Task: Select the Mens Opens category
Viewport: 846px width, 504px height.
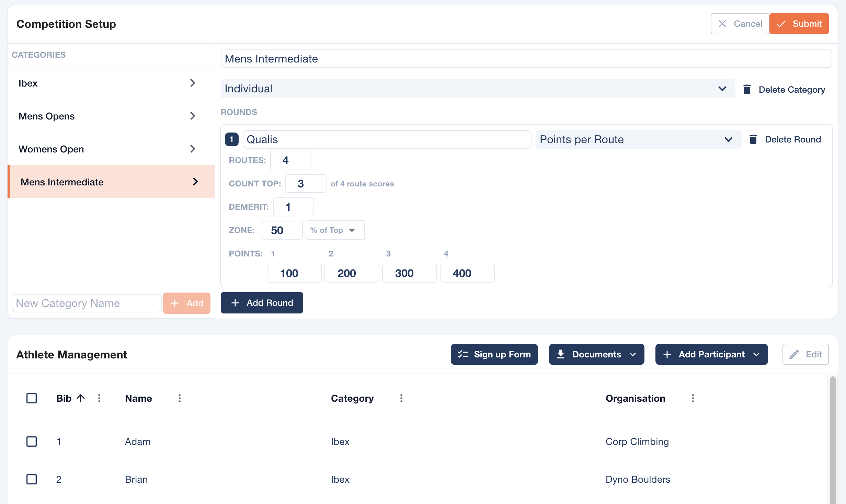Action: click(x=111, y=116)
